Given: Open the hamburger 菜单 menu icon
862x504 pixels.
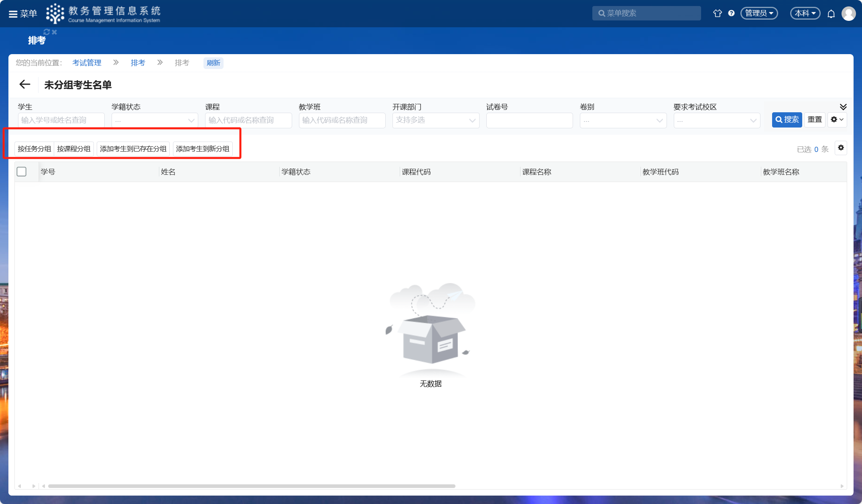Looking at the screenshot, I should [x=13, y=14].
